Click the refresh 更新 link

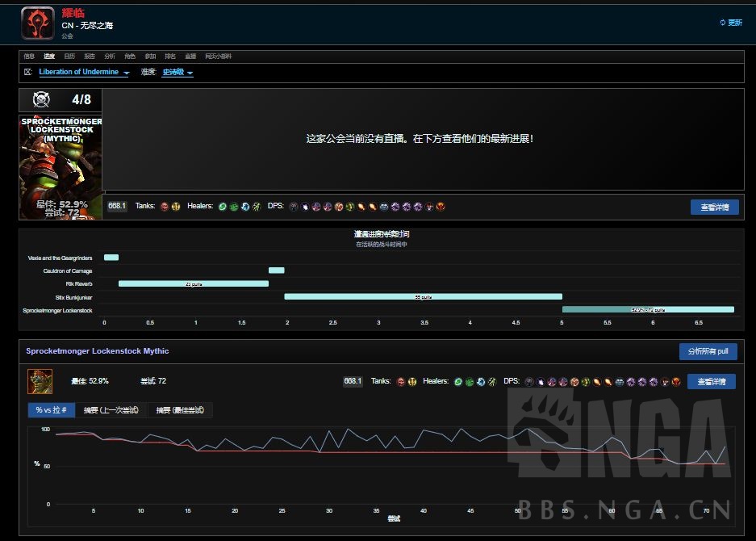730,23
